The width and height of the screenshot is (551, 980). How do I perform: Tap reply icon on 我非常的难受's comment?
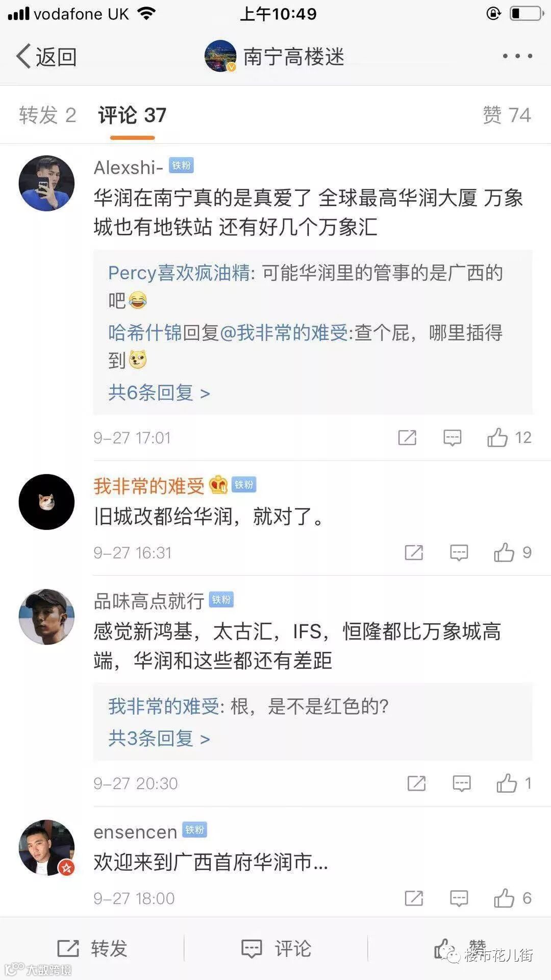[459, 552]
